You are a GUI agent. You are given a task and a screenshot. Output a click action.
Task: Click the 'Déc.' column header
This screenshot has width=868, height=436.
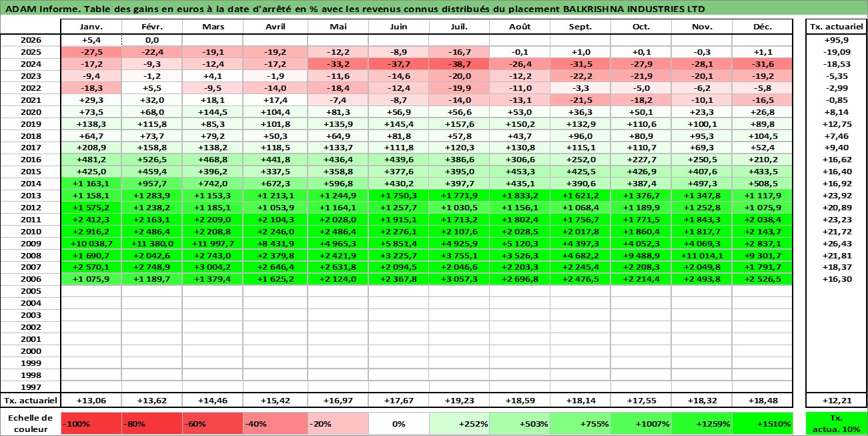pos(763,27)
